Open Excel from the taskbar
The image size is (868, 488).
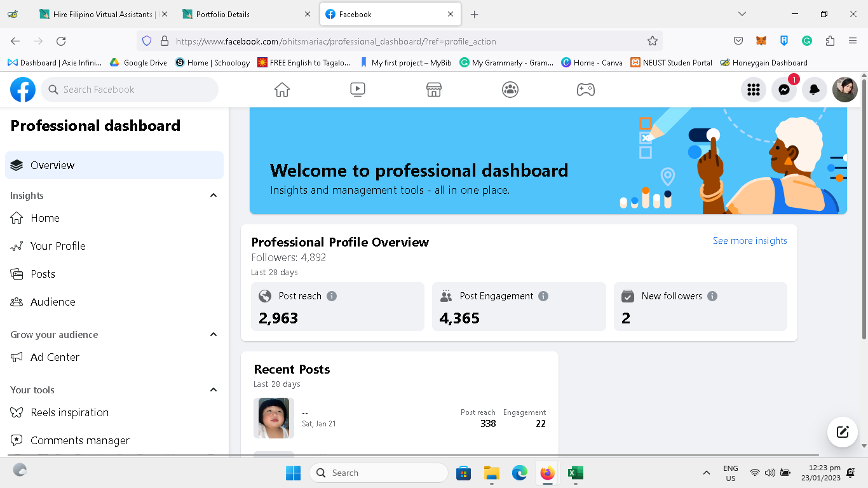576,473
